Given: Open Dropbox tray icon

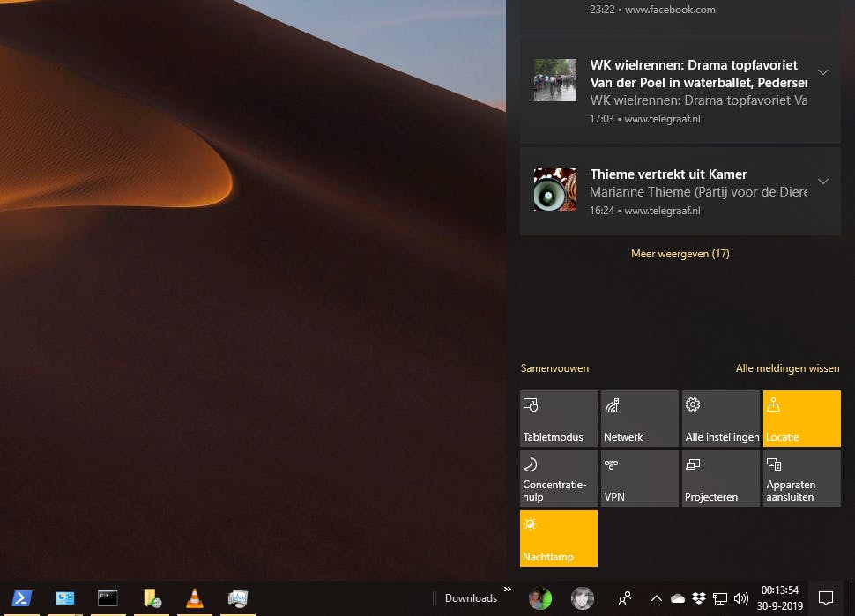Looking at the screenshot, I should [x=698, y=598].
